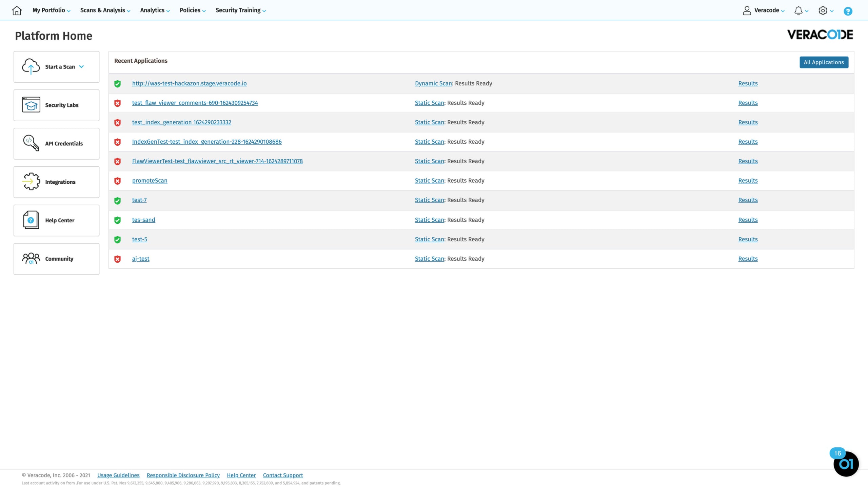Viewport: 868px width, 488px height.
Task: Click the Community people icon
Action: (x=31, y=258)
